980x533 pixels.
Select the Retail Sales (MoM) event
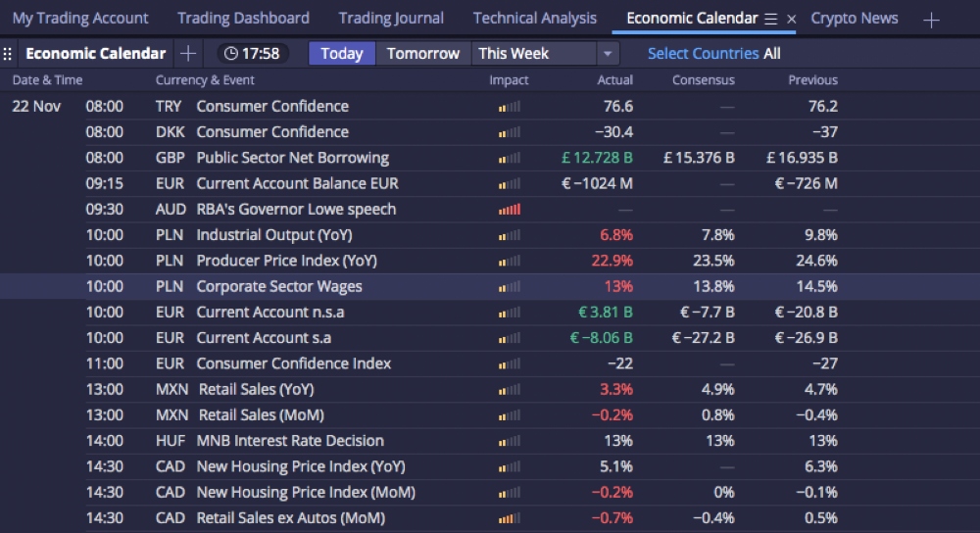262,414
